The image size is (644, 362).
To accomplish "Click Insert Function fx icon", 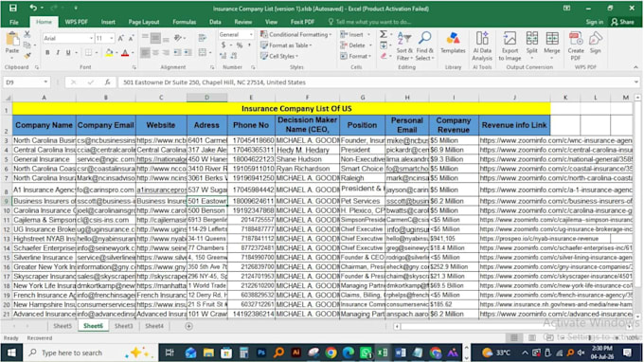I will tap(107, 82).
